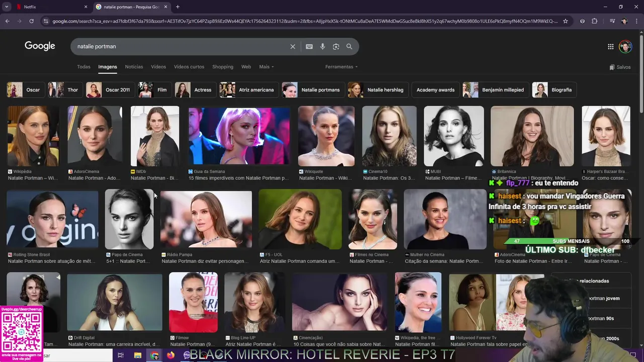Image resolution: width=644 pixels, height=362 pixels.
Task: Click '15 filmes imperdíveis com Natalie Portman' caption
Action: point(238,178)
